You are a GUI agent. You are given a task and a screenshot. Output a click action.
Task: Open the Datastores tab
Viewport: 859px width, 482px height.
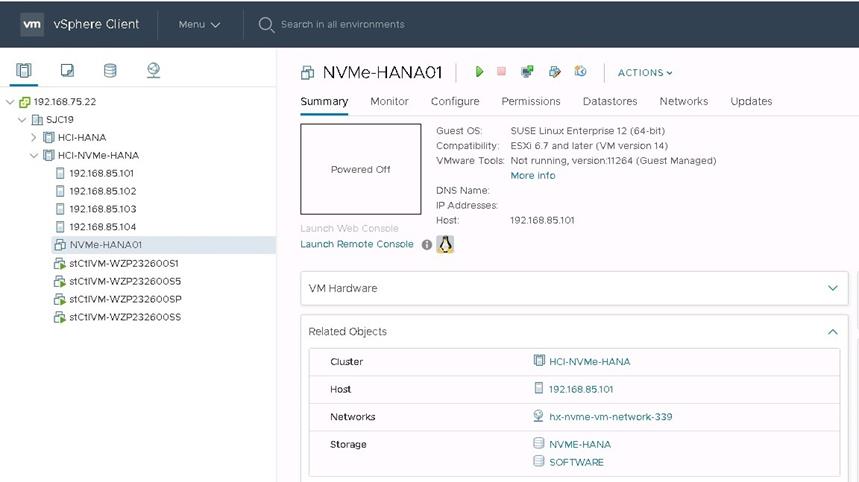coord(610,101)
